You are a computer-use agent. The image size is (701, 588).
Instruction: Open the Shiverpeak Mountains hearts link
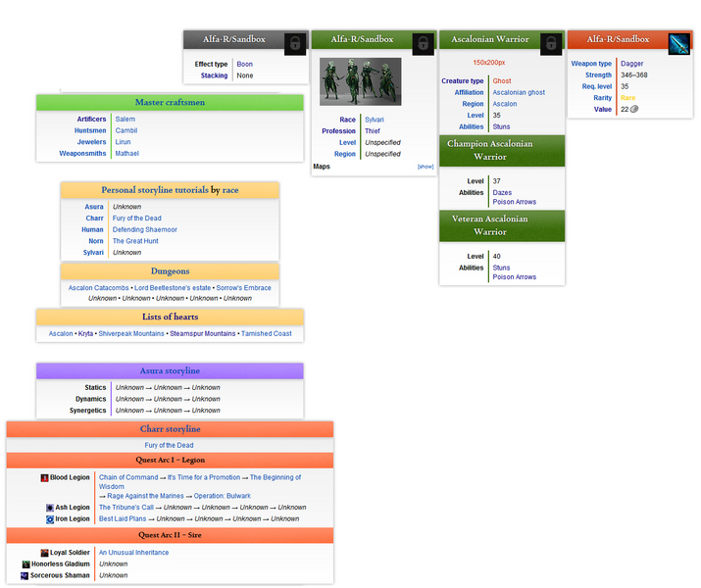(131, 334)
